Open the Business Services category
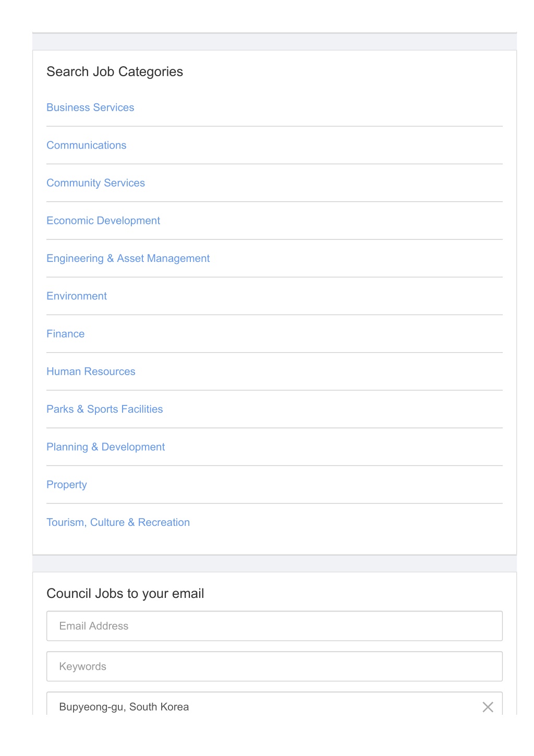534x756 pixels. pos(90,107)
